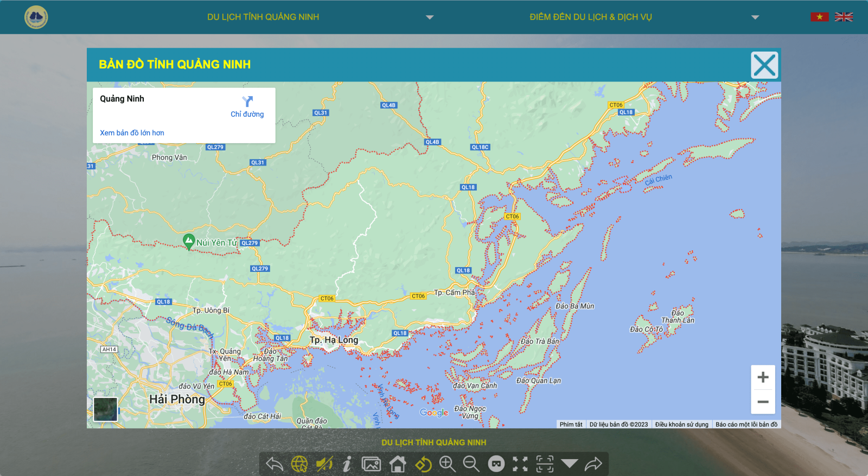The height and width of the screenshot is (476, 868).
Task: Click the Xem bản đồ lớn hơn link
Action: pyautogui.click(x=132, y=133)
